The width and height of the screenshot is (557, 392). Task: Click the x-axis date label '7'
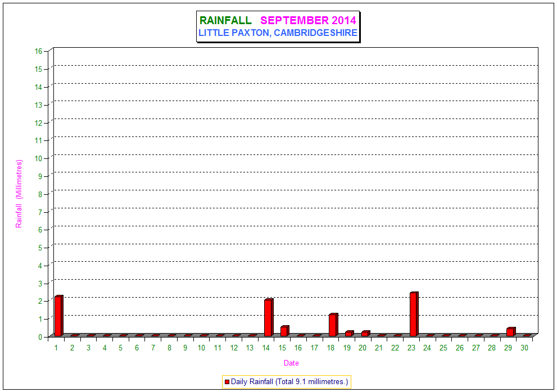[153, 348]
